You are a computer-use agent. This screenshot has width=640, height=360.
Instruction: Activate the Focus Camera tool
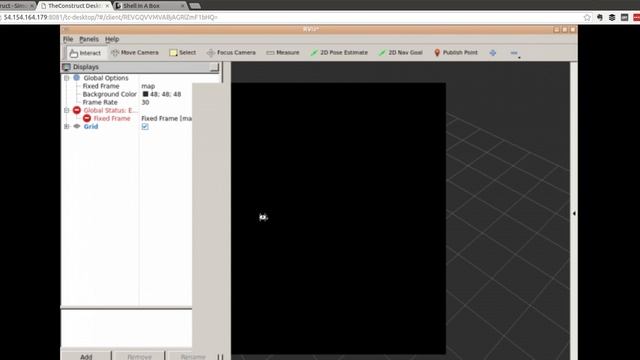[x=231, y=53]
